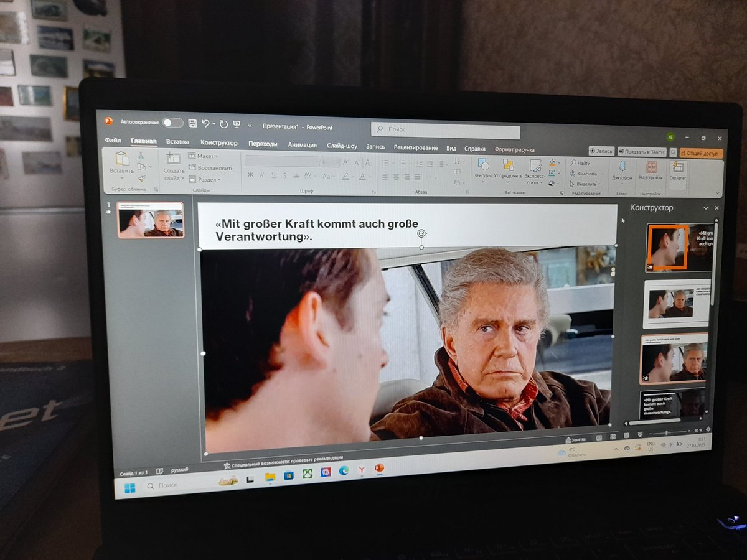Open the Конструктор ribbon tab
Screen dimensions: 747x560
click(x=219, y=143)
